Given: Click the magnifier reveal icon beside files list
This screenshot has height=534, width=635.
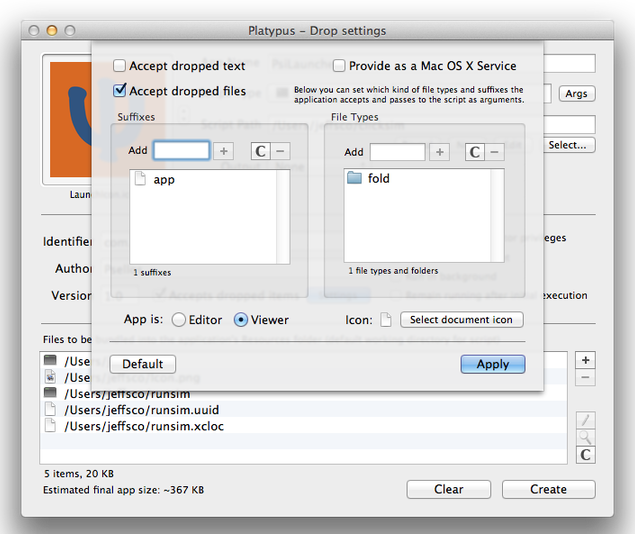Looking at the screenshot, I should pos(586,437).
